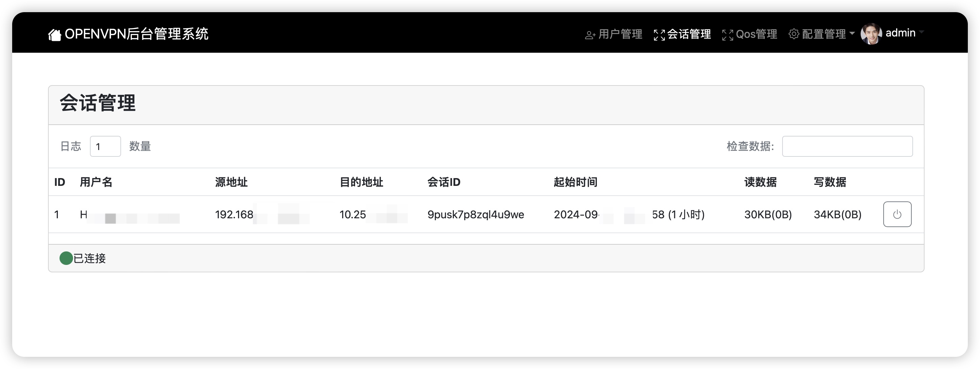Click the expand-arrows icon beside Qos管理

[727, 35]
